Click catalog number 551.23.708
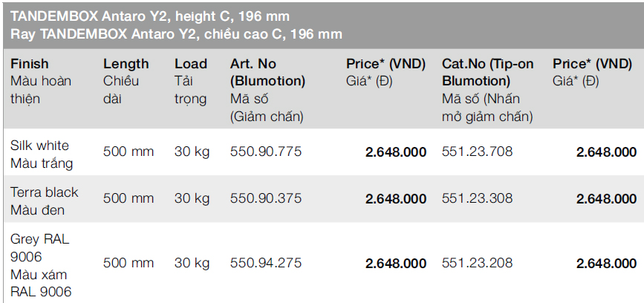This screenshot has width=644, height=303. pos(477,152)
